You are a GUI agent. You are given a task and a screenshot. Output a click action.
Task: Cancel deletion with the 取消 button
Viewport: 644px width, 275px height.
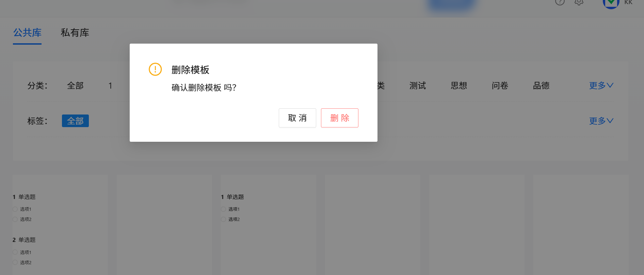(x=297, y=118)
